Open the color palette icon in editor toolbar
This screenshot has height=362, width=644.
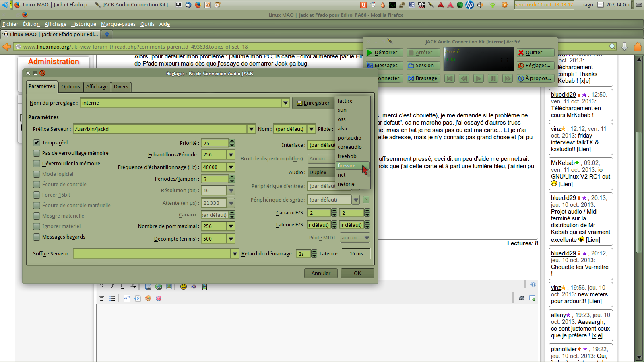tap(148, 298)
